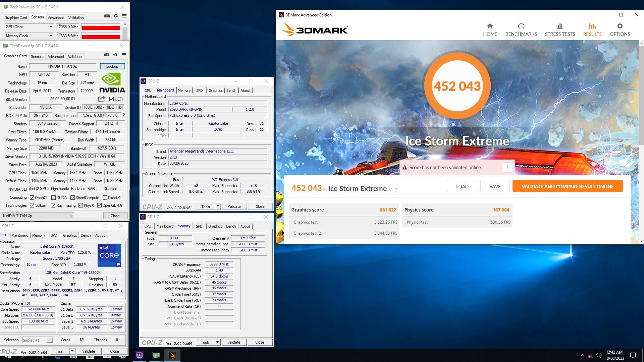The image size is (644, 362).
Task: Open 3DMark Options gear
Action: [620, 30]
